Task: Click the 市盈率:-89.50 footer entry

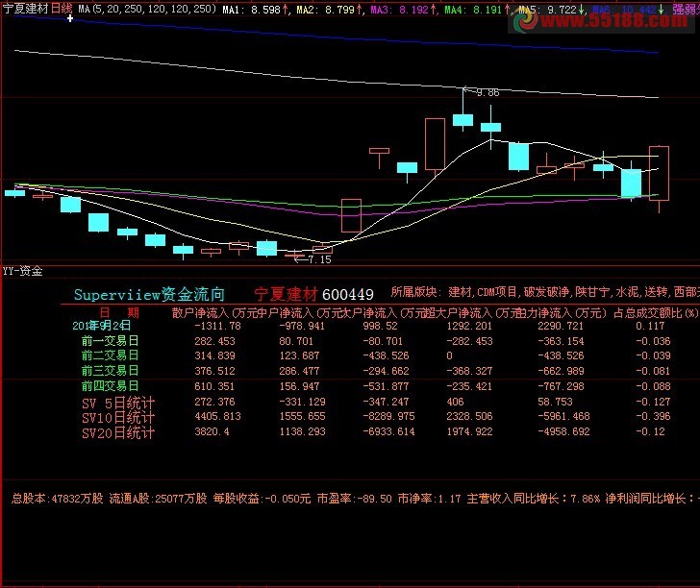Action: click(355, 499)
